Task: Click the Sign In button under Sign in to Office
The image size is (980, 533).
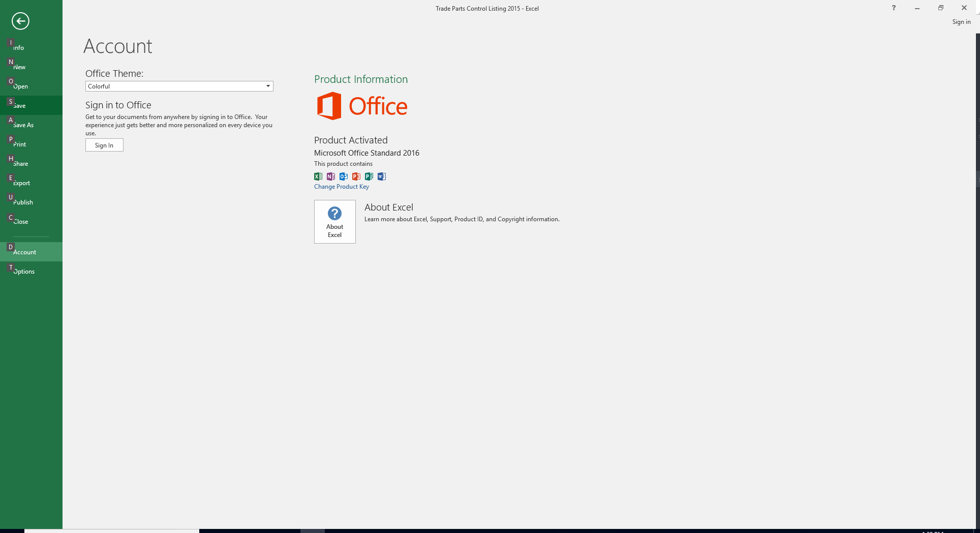Action: pyautogui.click(x=104, y=145)
